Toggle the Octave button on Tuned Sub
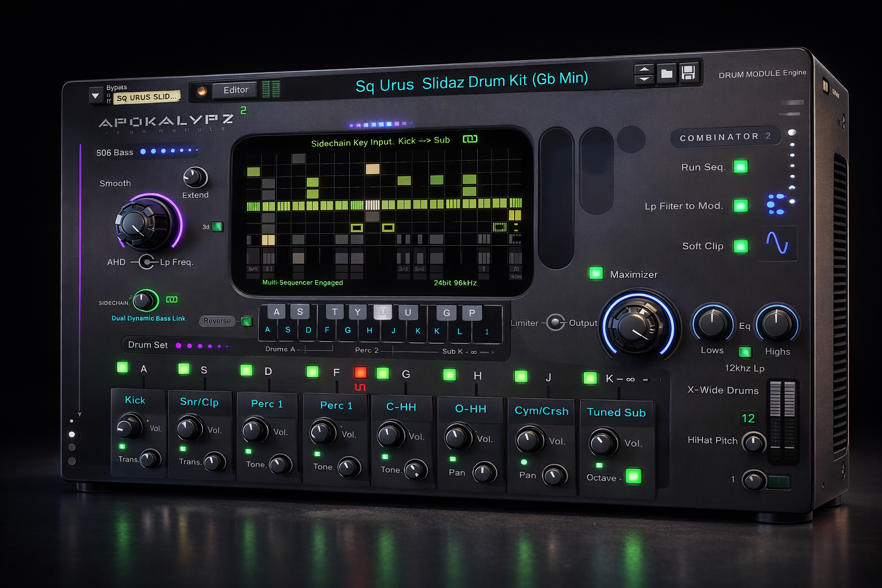 [x=633, y=476]
